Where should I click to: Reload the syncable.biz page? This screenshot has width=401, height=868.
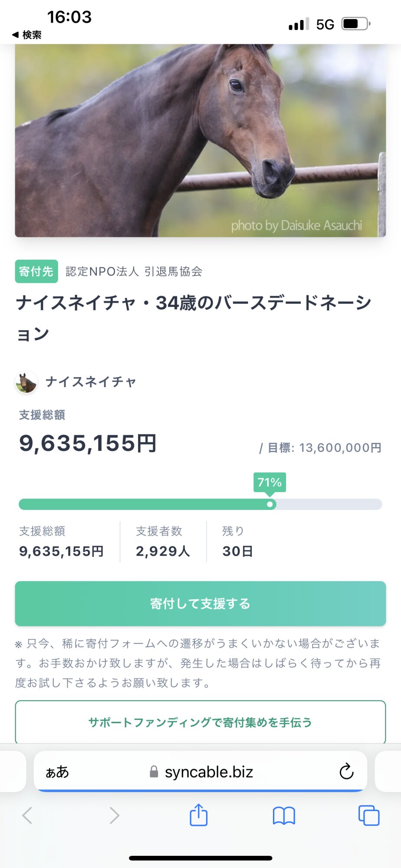346,772
